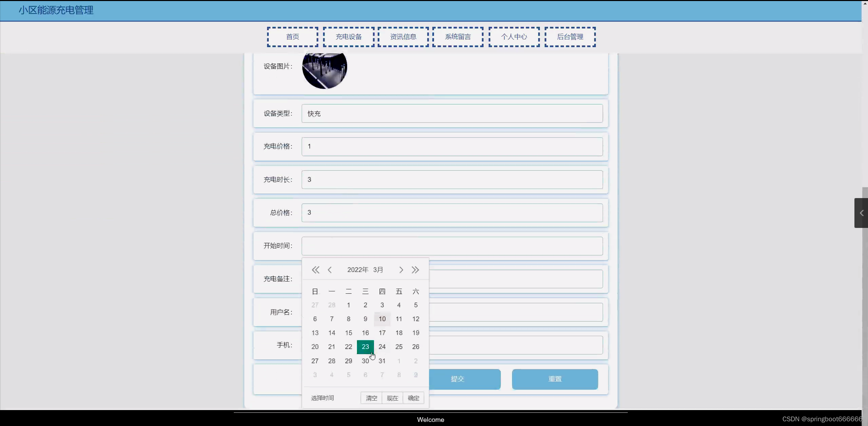Go to 个人中心 page
868x426 pixels.
click(x=514, y=37)
